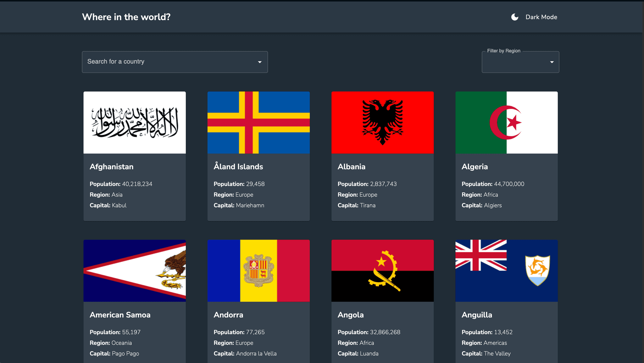Screen dimensions: 644x363
Task: Select the Algeria country heading
Action: (475, 167)
